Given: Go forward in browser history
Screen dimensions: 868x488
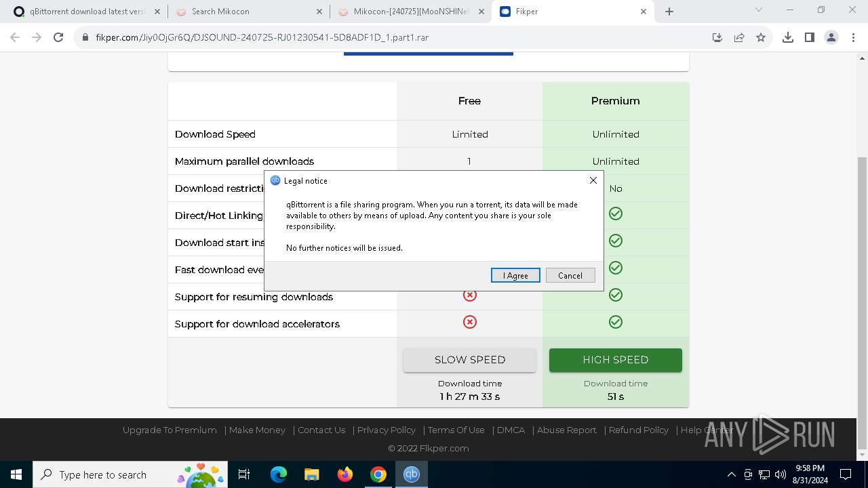Looking at the screenshot, I should point(37,37).
